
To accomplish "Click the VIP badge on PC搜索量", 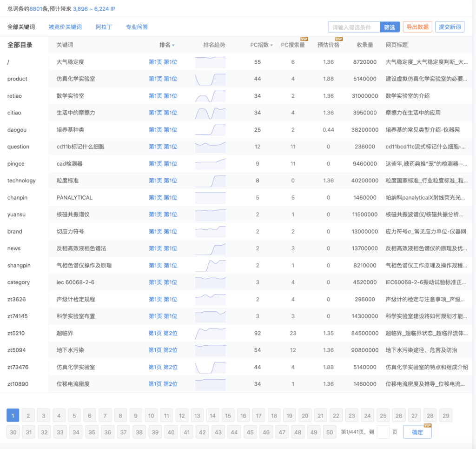I will coord(304,39).
